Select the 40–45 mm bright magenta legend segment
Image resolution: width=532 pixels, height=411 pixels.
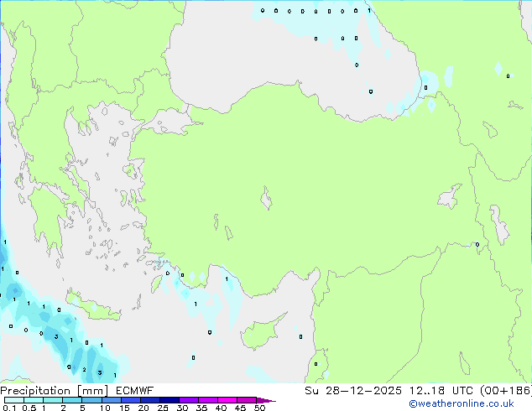point(227,400)
